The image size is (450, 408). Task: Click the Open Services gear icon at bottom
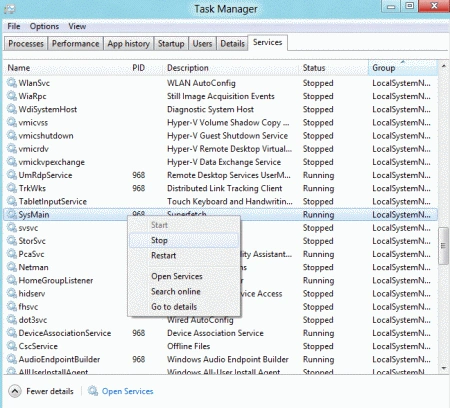click(93, 391)
